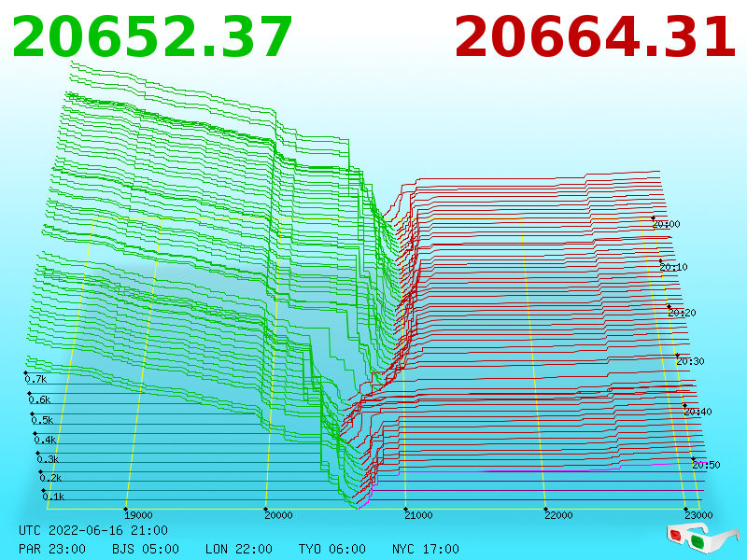Viewport: 747px width, 560px height.
Task: Select the 20:00 time marker
Action: coord(667,224)
